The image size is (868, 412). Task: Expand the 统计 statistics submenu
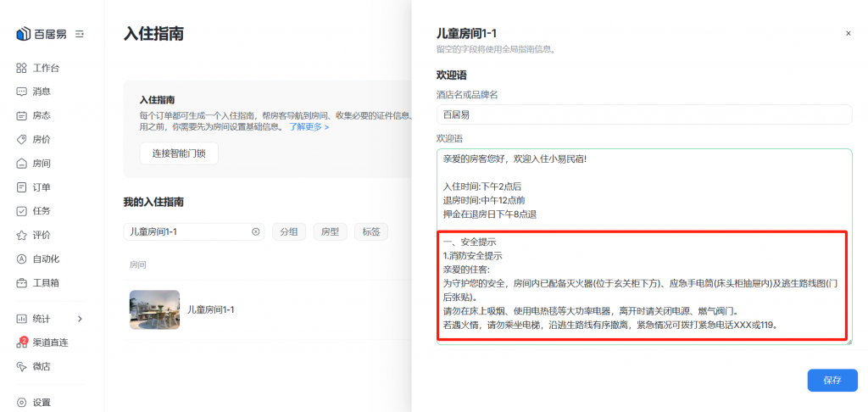81,319
